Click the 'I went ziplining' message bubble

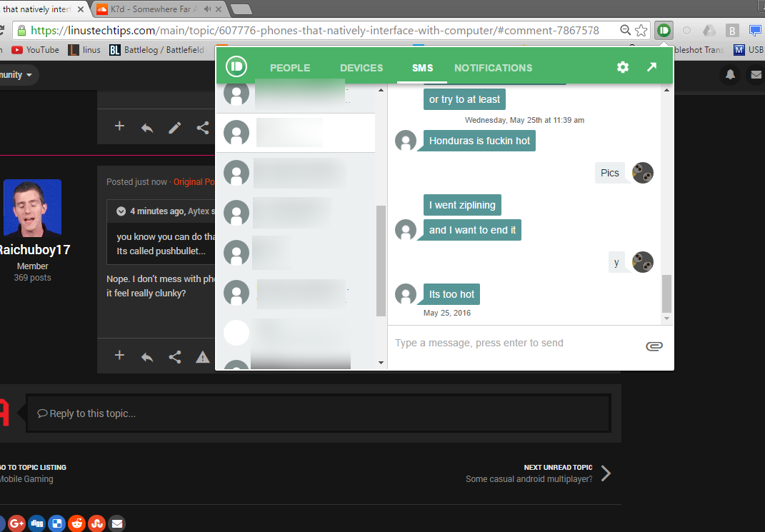(x=462, y=205)
